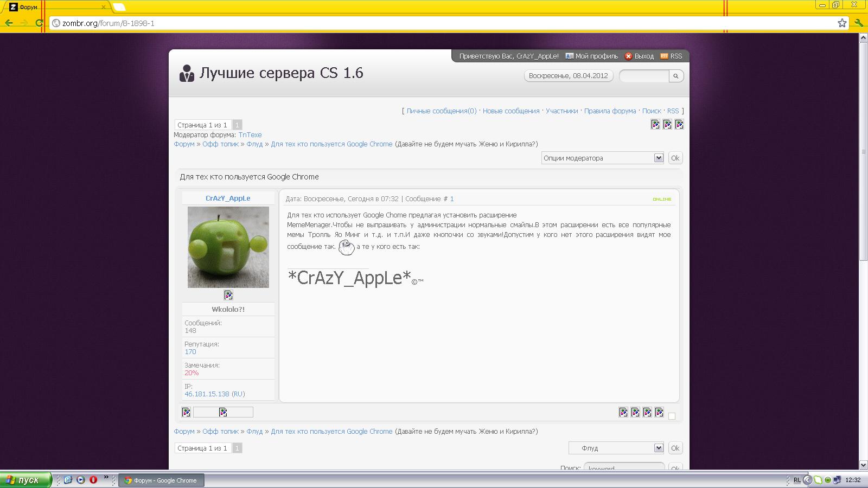Click the rightmost broken image button above Опции модератора
Viewport: 868px width, 488px height.
(679, 124)
